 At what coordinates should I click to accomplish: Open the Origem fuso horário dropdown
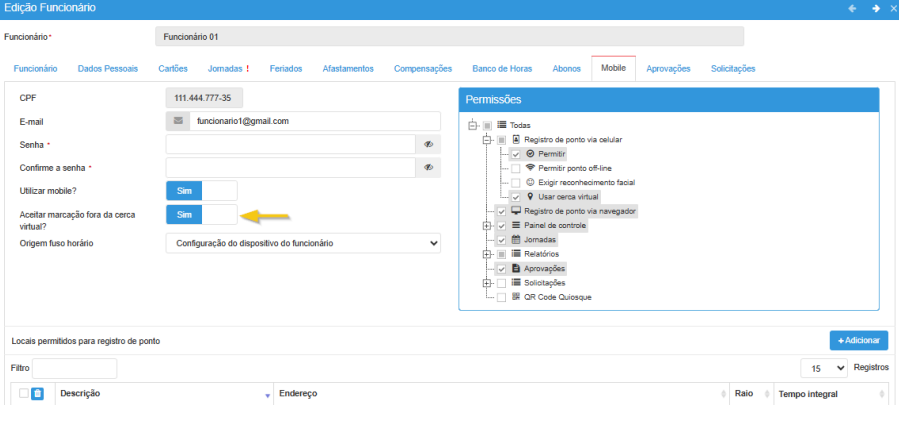(302, 243)
